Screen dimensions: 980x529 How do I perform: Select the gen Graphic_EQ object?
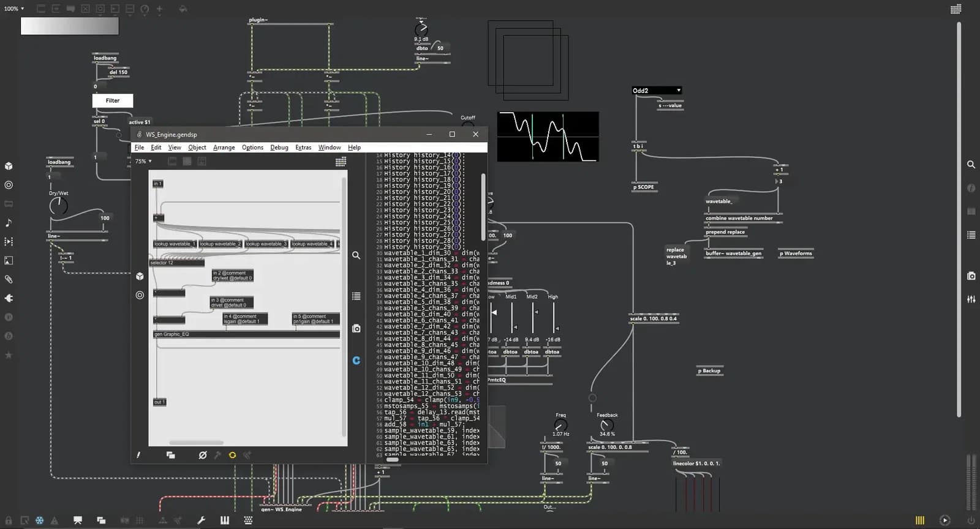click(246, 334)
